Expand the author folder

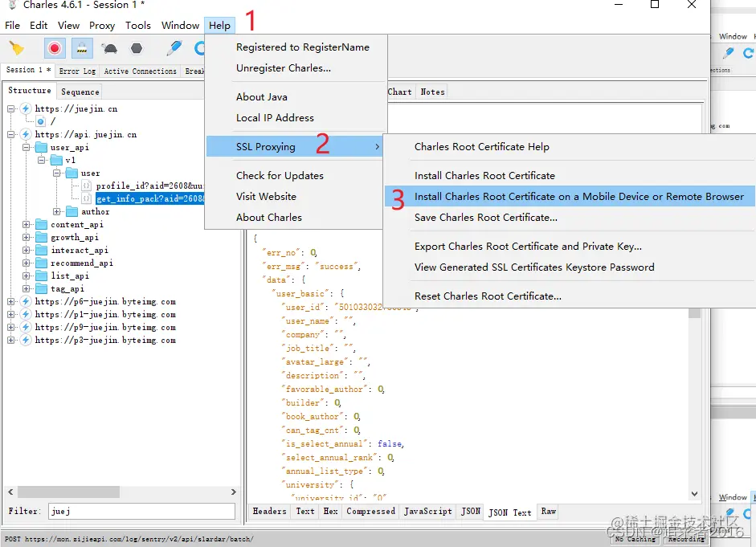pyautogui.click(x=57, y=211)
